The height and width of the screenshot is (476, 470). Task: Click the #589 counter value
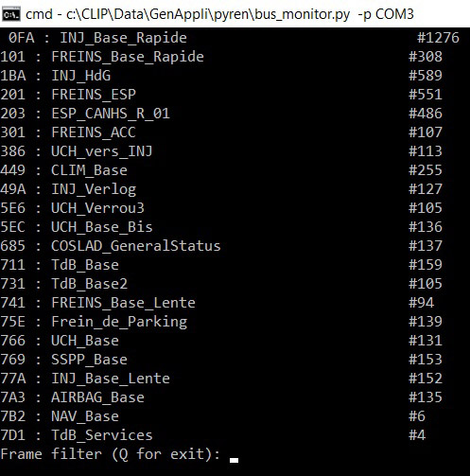[x=426, y=76]
